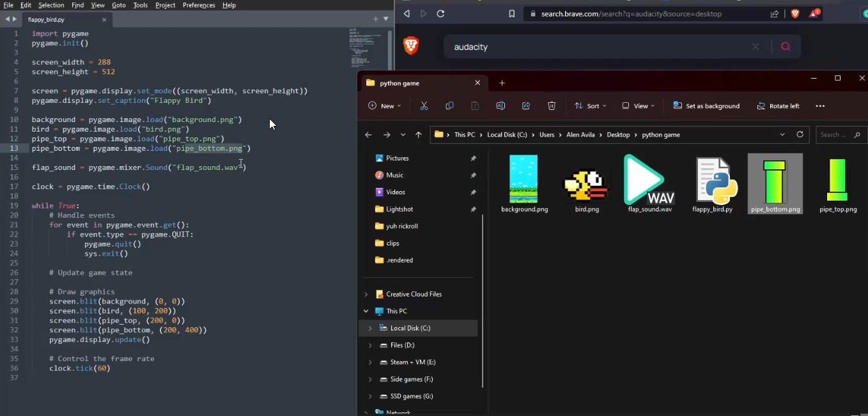Click the Share icon in Explorer toolbar
This screenshot has width=868, height=416.
point(526,106)
